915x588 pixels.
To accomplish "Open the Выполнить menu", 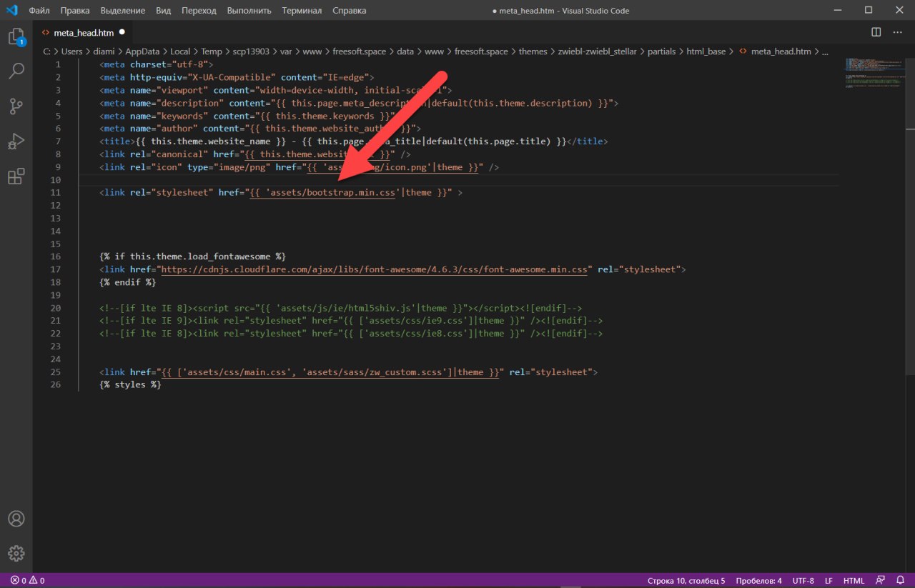I will [249, 11].
